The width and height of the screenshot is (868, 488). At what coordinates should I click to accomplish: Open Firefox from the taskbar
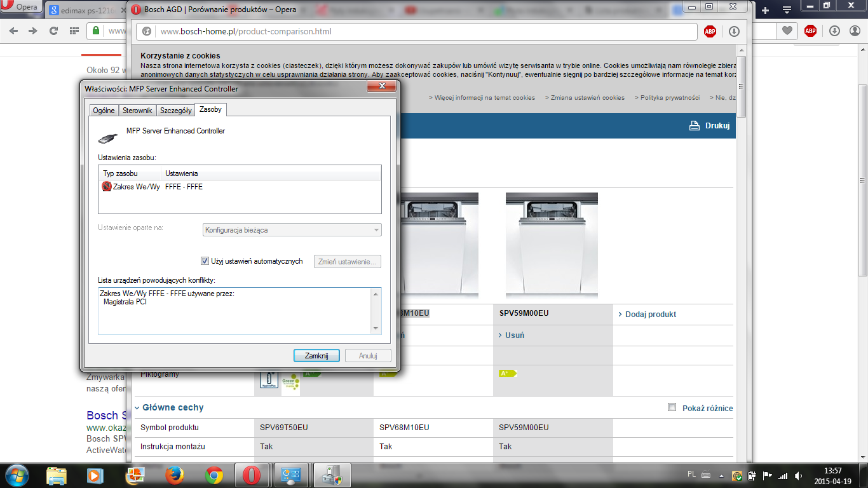pyautogui.click(x=173, y=475)
